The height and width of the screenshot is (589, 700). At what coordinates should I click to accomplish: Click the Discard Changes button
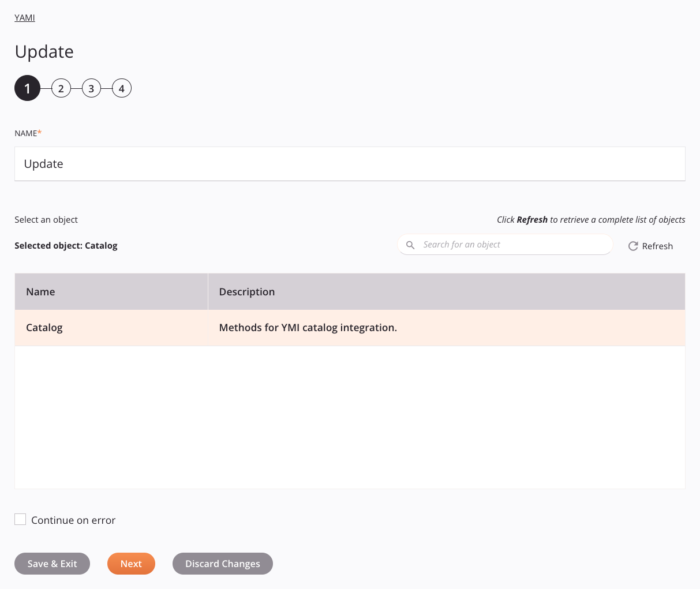223,564
